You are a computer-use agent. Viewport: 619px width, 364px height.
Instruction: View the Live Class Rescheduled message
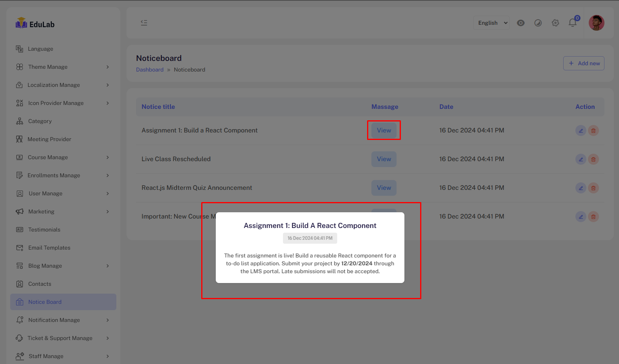tap(384, 159)
